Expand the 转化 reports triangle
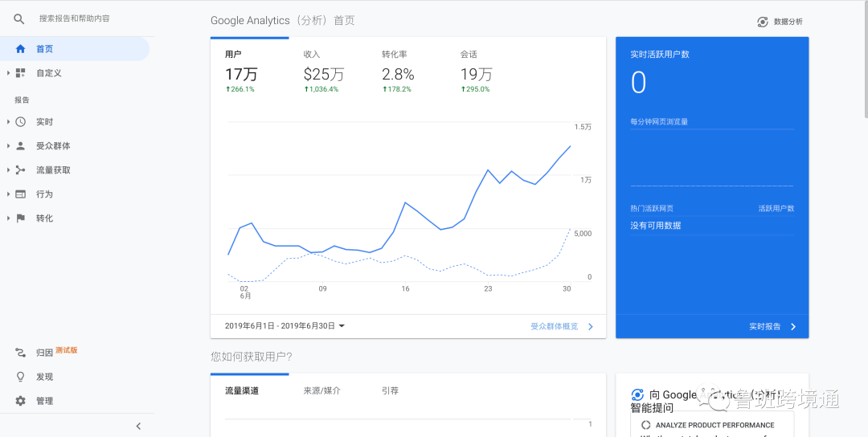The width and height of the screenshot is (868, 437). (8, 218)
